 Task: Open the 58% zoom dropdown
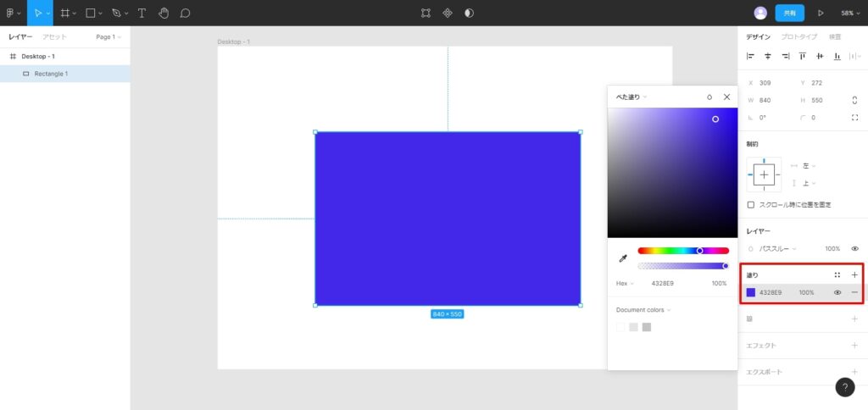pyautogui.click(x=849, y=13)
